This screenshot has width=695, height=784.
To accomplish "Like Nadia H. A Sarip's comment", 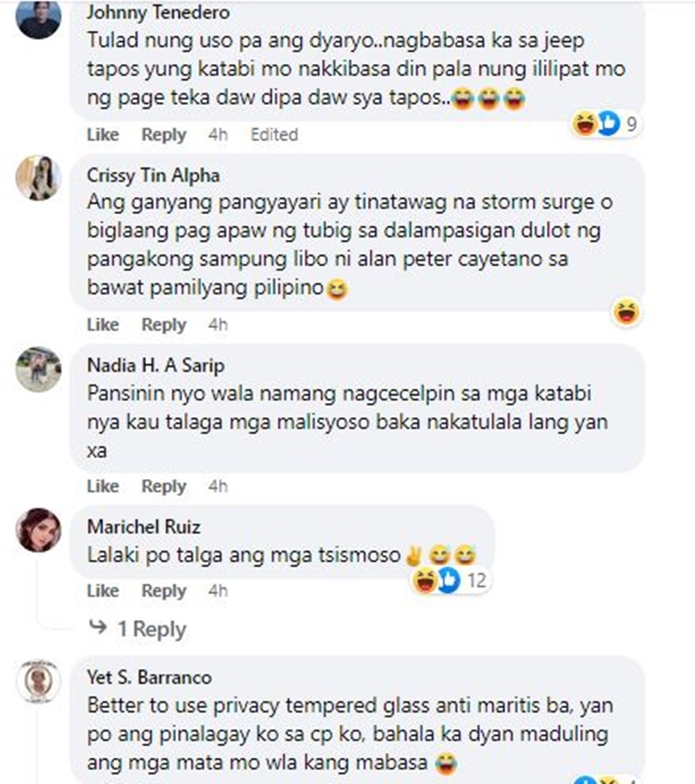I will click(103, 486).
